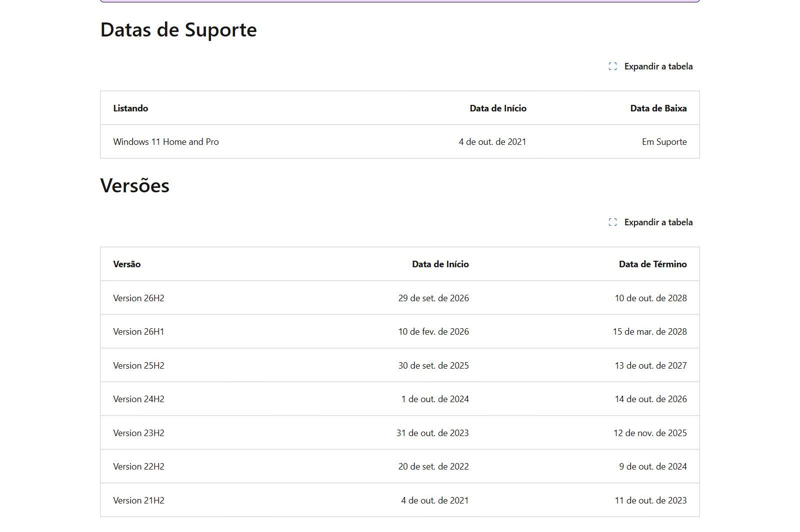Click the Em Suporte status cell
Image resolution: width=800 pixels, height=532 pixels.
(x=664, y=142)
